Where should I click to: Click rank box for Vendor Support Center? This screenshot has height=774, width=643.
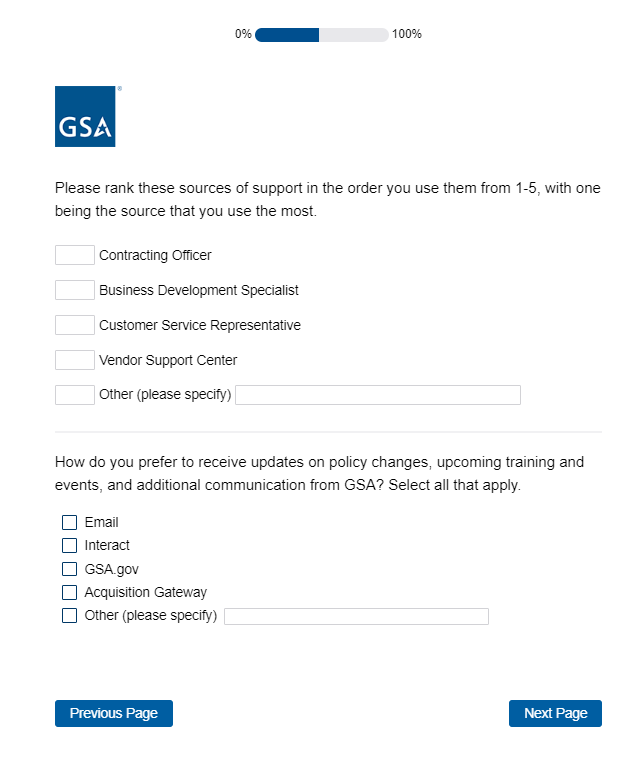point(75,360)
